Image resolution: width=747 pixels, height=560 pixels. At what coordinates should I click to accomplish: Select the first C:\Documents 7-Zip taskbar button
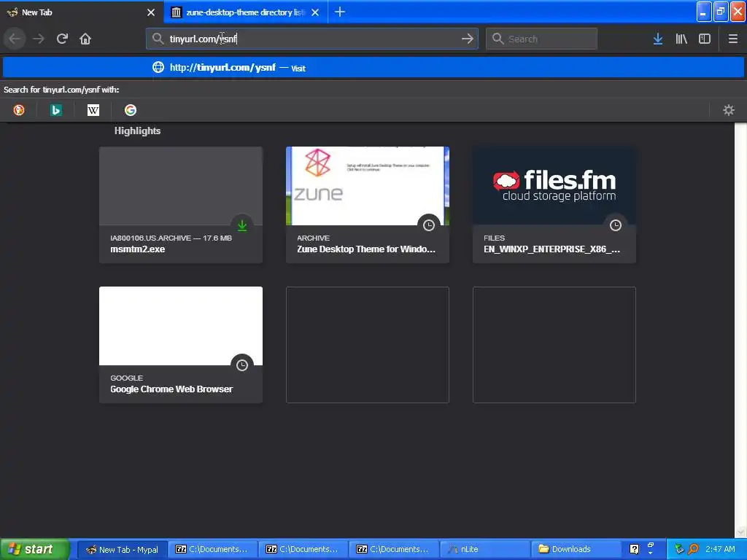(x=212, y=550)
